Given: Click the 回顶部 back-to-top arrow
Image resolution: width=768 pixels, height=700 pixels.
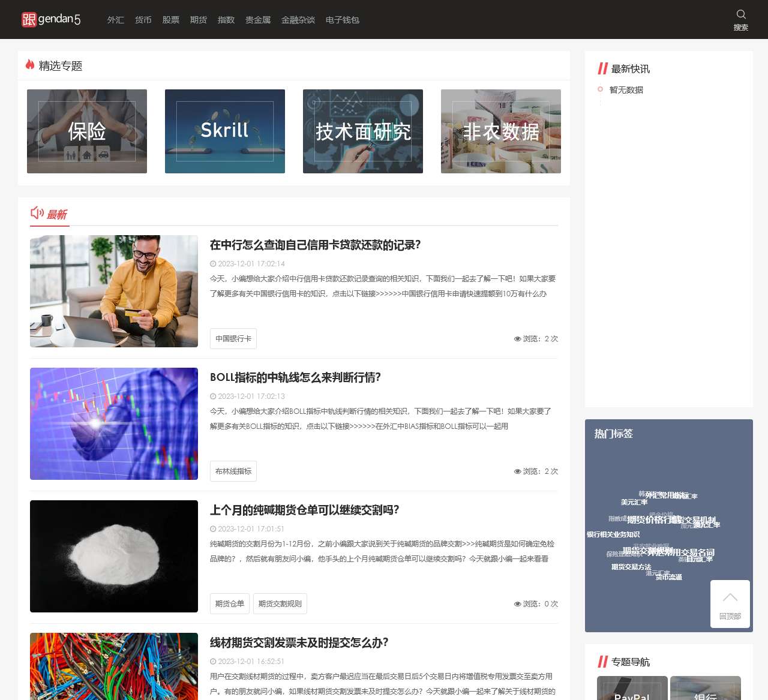Looking at the screenshot, I should point(730,603).
